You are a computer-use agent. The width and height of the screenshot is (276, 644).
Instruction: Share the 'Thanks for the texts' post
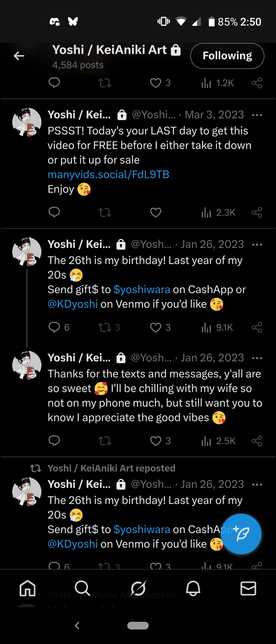coord(257,441)
